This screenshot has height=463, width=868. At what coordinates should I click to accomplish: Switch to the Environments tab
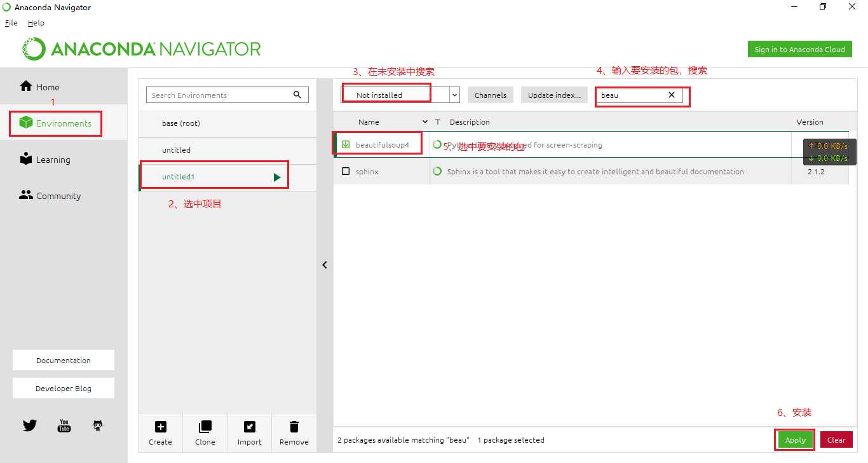click(x=64, y=123)
